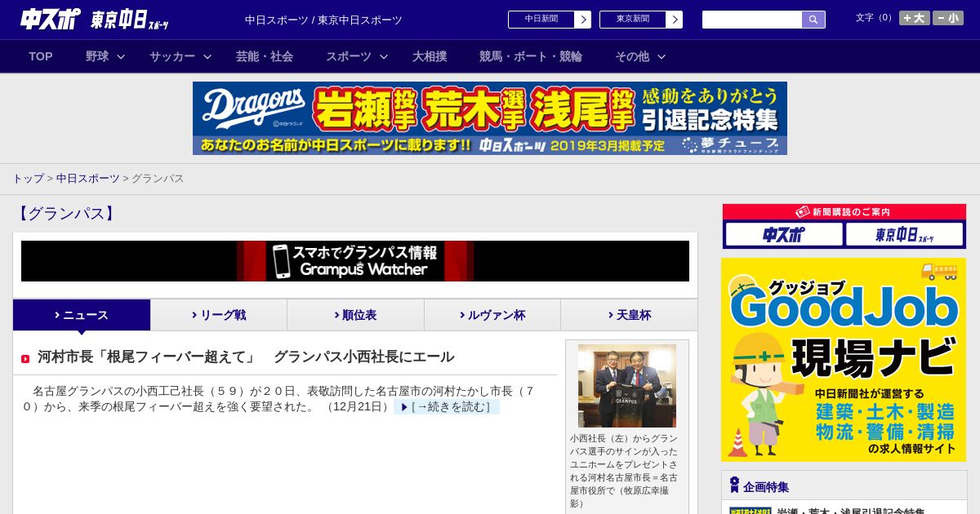Open 大相撲 section
This screenshot has width=980, height=514.
[430, 56]
